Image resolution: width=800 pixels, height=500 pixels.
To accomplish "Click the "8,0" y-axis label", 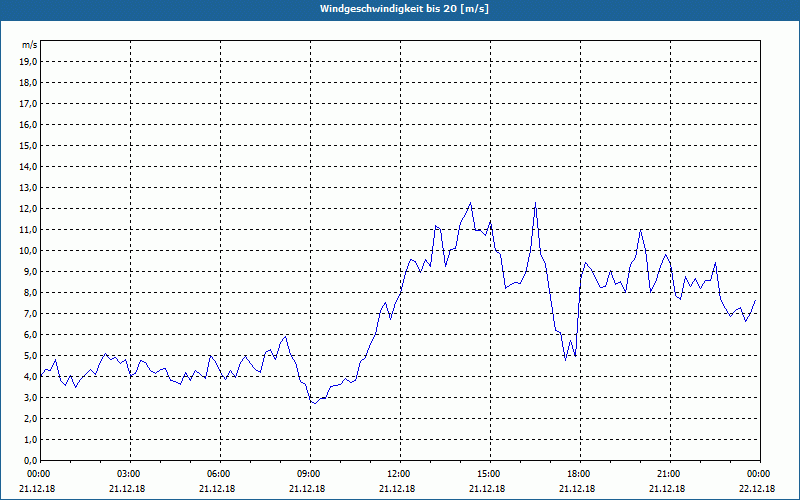I will 30,293.
